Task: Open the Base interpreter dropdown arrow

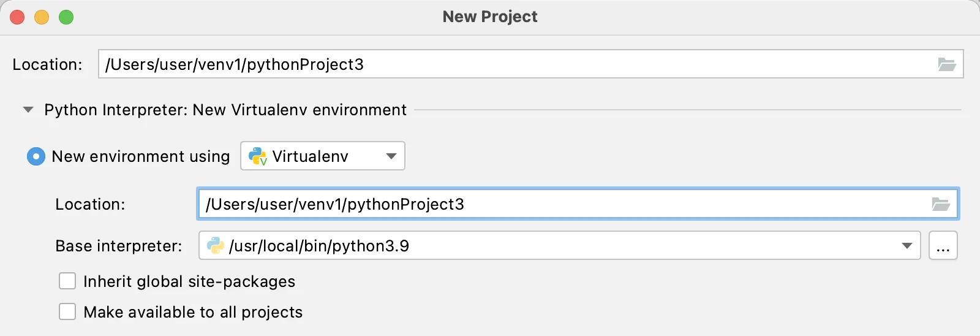Action: (907, 246)
